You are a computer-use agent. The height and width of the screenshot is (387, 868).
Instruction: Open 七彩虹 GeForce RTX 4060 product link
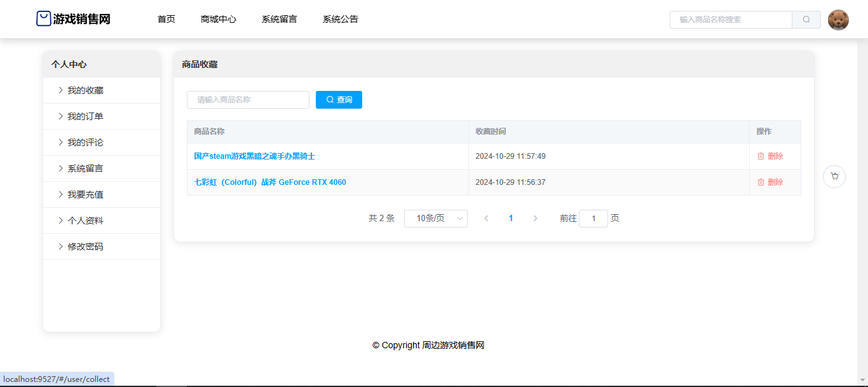(x=270, y=182)
